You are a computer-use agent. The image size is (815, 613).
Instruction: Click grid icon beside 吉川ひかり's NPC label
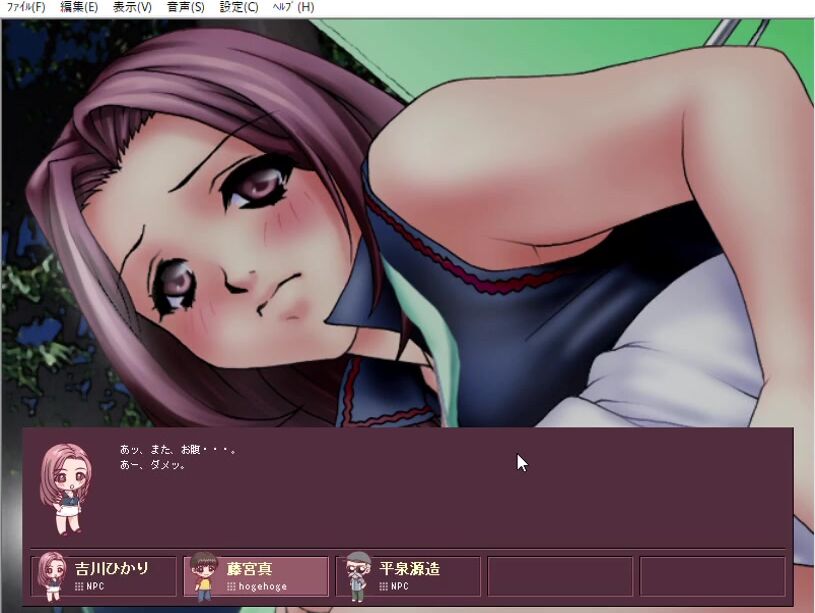pos(79,587)
